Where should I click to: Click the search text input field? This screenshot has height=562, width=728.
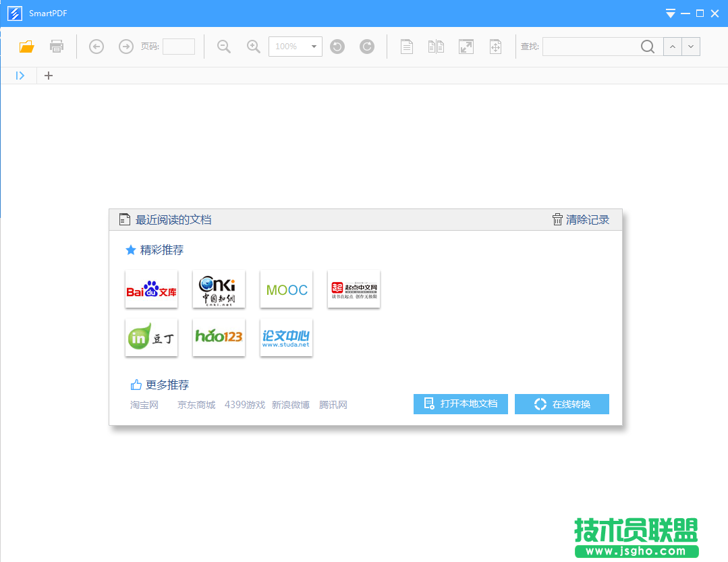(x=590, y=47)
